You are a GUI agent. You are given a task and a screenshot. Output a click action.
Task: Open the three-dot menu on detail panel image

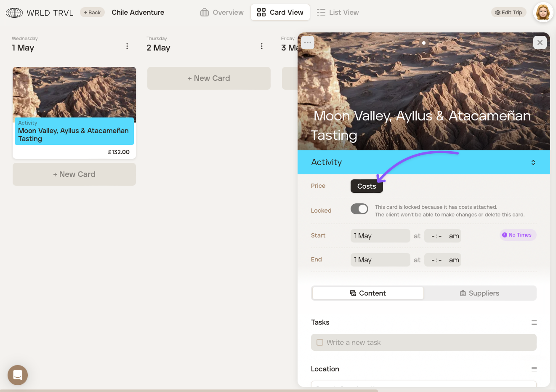coord(308,43)
